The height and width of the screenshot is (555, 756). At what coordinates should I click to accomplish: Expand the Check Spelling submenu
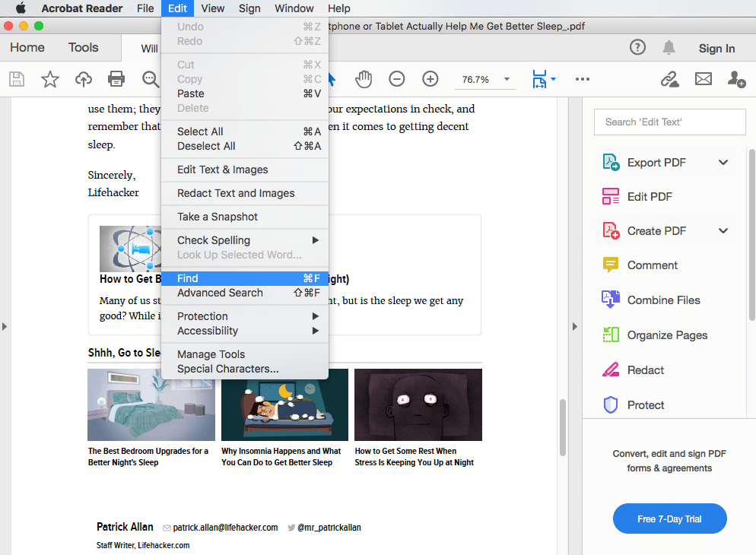pos(316,240)
